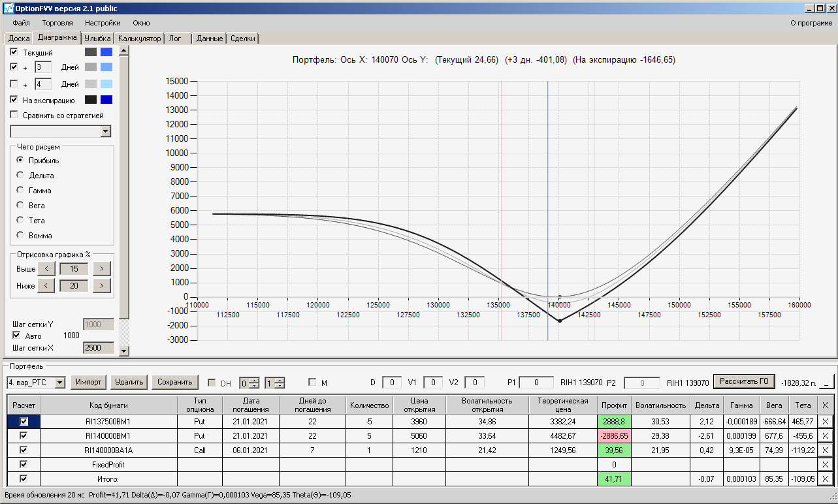Viewport: 838px width, 504px height.
Task: Decrease the 'Ниже' chart crop percent arrow
Action: click(46, 286)
